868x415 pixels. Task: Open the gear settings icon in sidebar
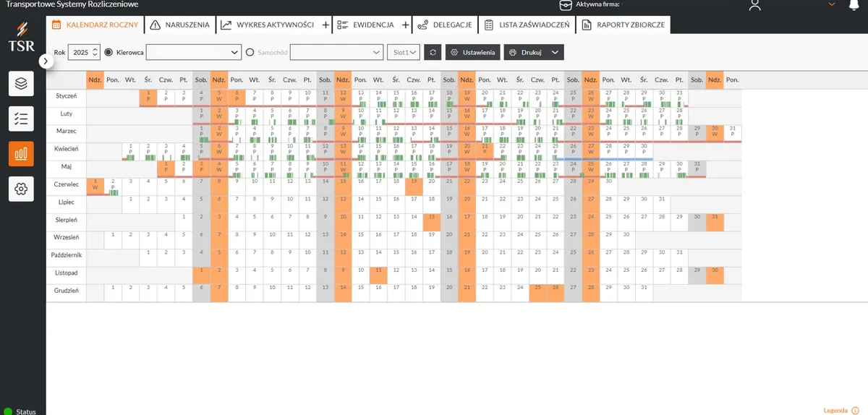pos(21,189)
